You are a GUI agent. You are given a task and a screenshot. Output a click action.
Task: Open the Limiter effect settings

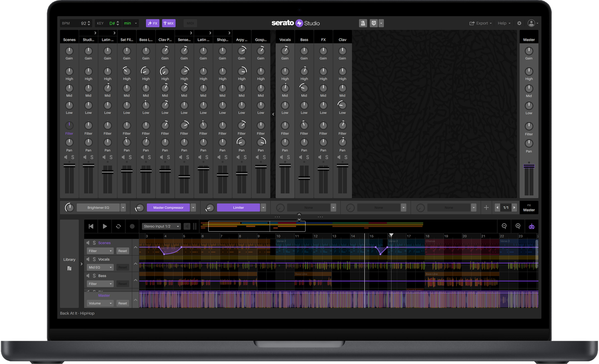point(238,207)
